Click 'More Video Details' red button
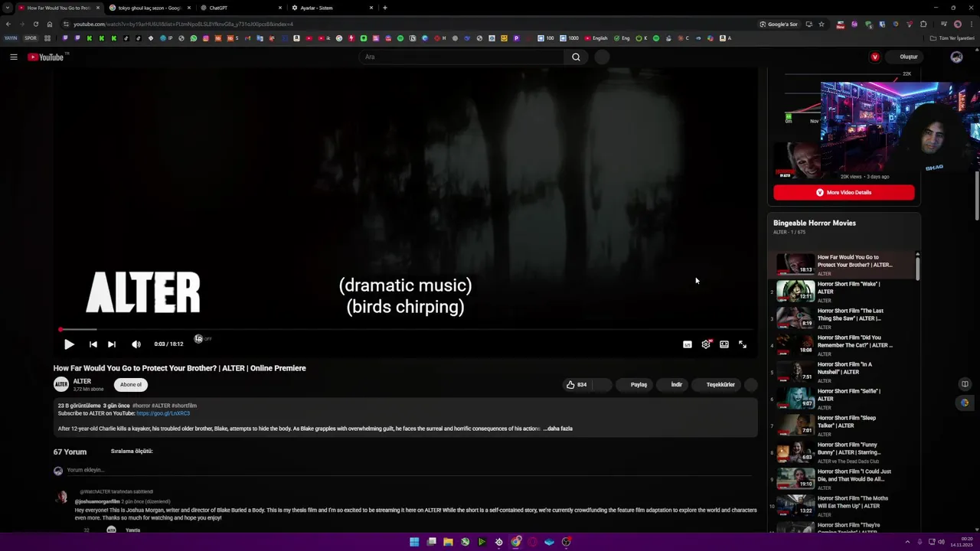 pos(844,193)
